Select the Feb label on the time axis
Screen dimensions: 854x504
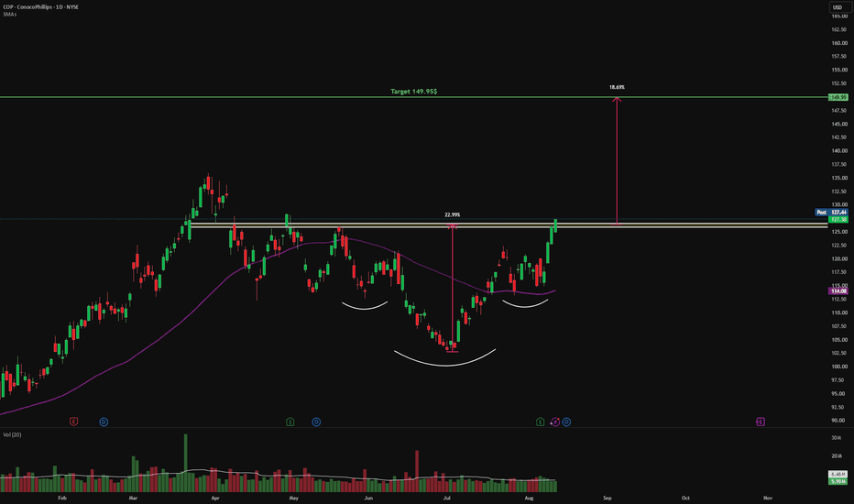click(x=62, y=498)
